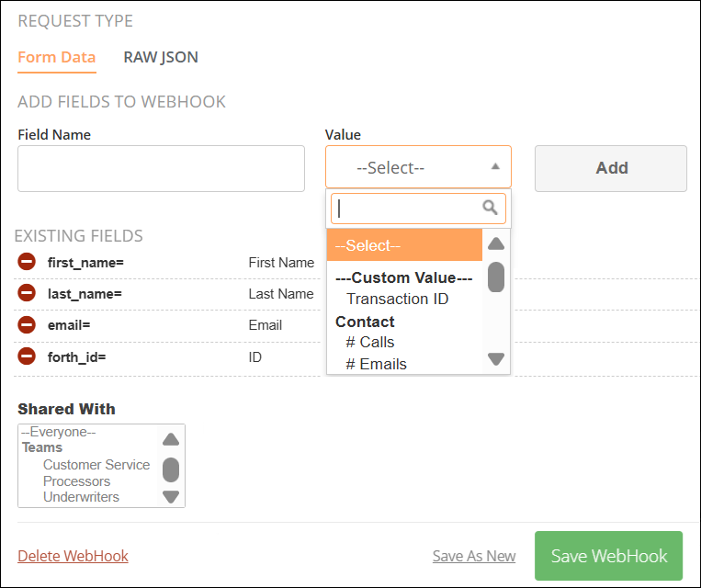Click the first_name= field label
Screen dimensions: 701x588
pyautogui.click(x=85, y=263)
